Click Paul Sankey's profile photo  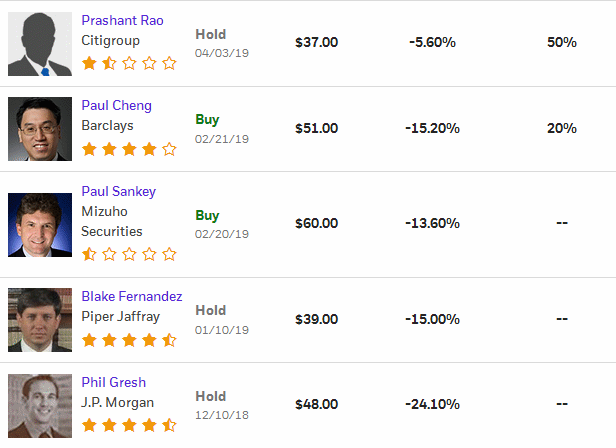[40, 225]
